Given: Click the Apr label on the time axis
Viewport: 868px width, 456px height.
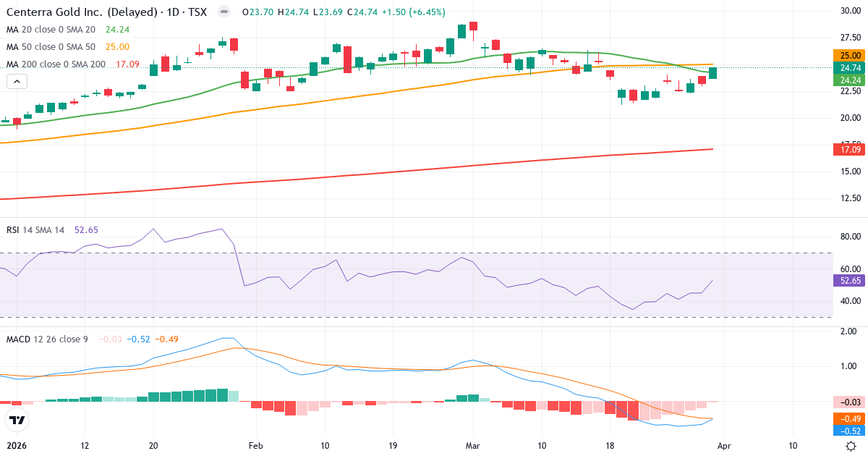Looking at the screenshot, I should (723, 447).
